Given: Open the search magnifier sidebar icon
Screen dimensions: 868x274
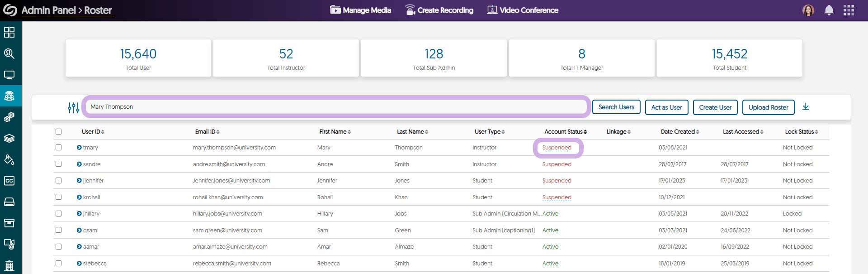Looking at the screenshot, I should (9, 53).
